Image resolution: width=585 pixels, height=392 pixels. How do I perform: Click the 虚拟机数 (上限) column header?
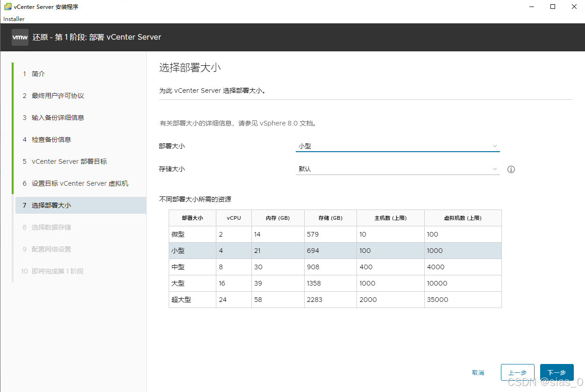(x=463, y=218)
